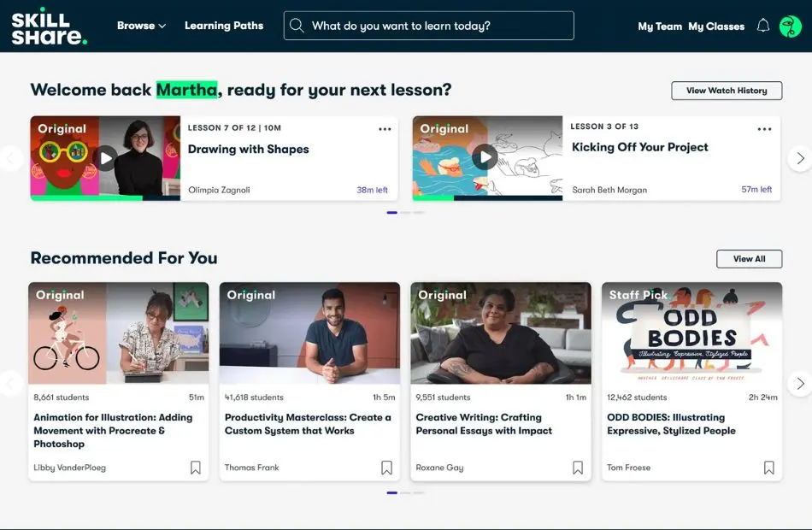Click the search input field
Viewport: 812px width, 530px height.
click(427, 25)
